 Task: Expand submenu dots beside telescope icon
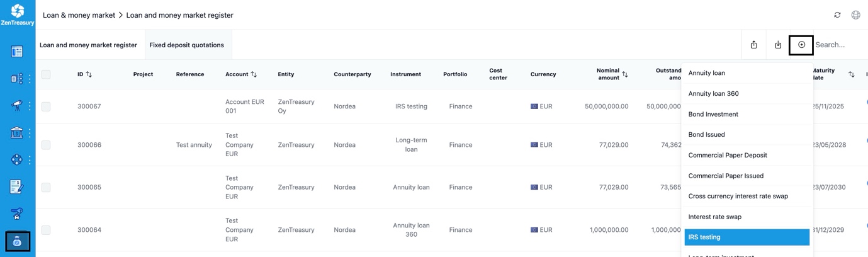coord(30,106)
